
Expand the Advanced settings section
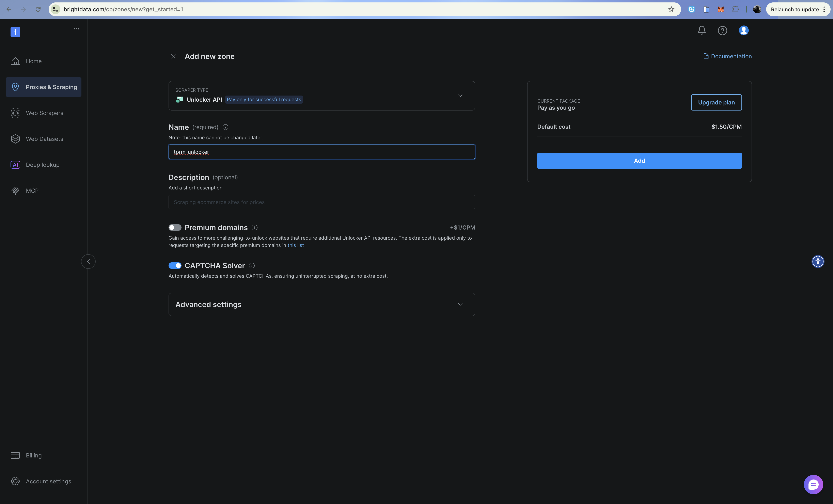click(x=460, y=304)
